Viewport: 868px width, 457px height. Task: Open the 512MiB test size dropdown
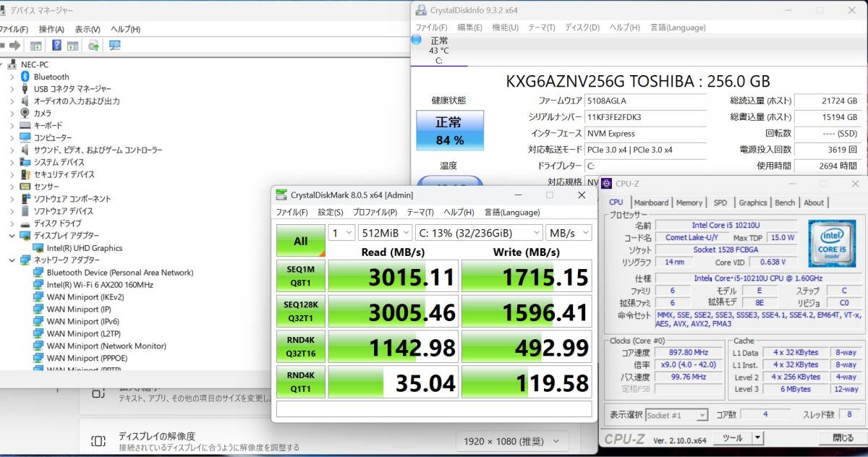pos(385,233)
